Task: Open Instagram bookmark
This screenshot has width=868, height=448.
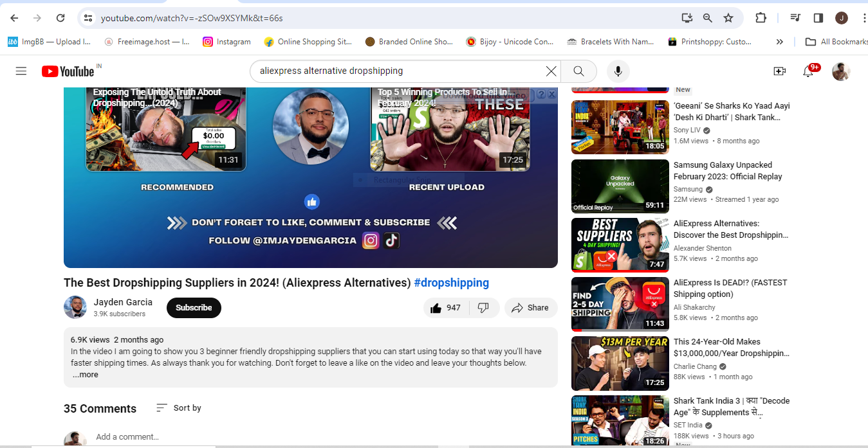Action: pos(226,42)
